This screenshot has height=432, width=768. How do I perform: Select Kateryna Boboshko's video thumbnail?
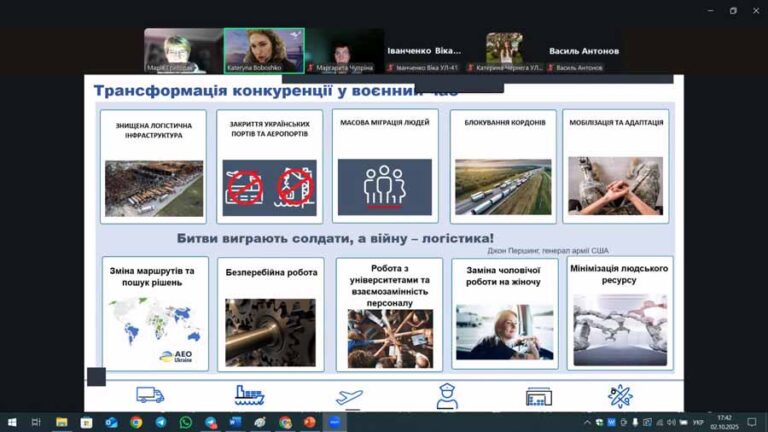[264, 50]
